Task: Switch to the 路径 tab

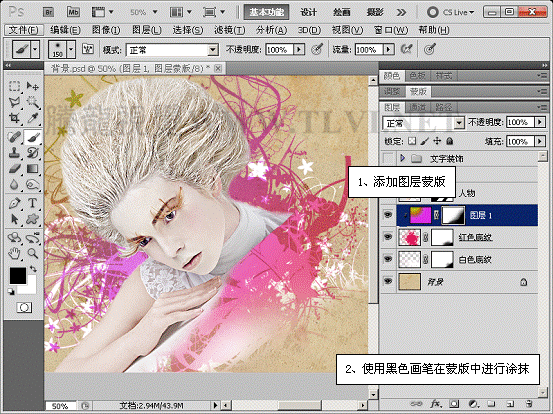Action: tap(444, 107)
